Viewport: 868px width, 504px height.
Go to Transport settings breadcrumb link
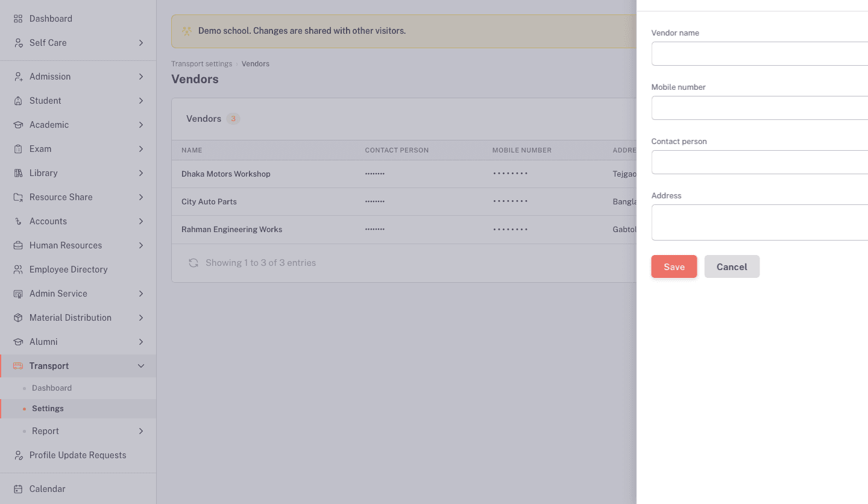tap(201, 64)
